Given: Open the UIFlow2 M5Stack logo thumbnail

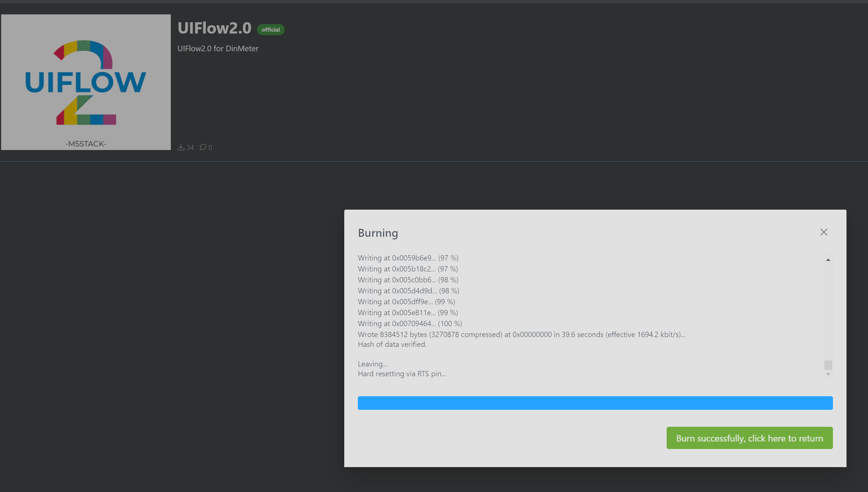Looking at the screenshot, I should point(86,82).
